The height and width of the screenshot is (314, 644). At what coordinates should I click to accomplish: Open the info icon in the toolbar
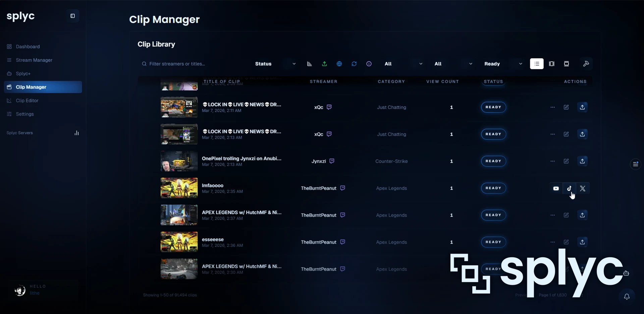coord(369,64)
